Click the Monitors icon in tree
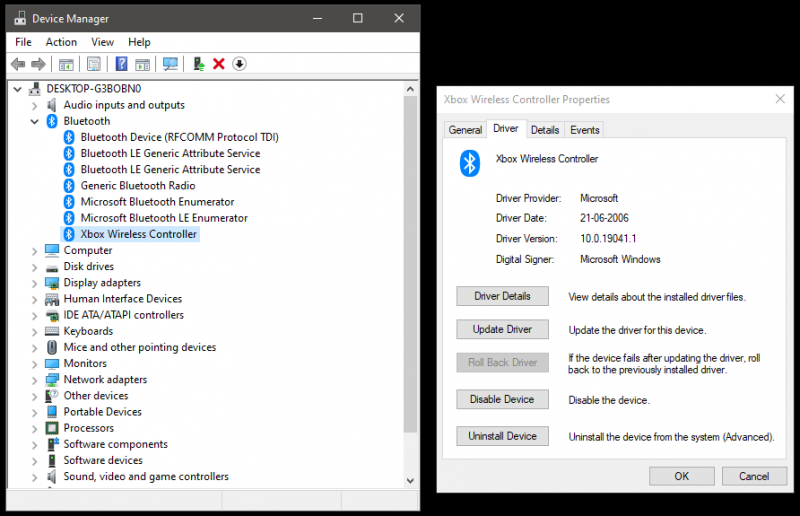800x516 pixels. point(52,363)
